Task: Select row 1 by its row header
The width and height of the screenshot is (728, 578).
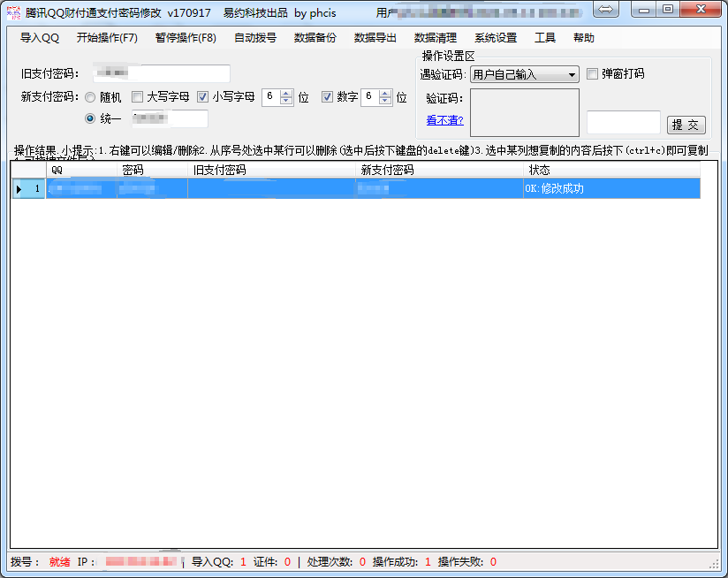Action: [28, 188]
